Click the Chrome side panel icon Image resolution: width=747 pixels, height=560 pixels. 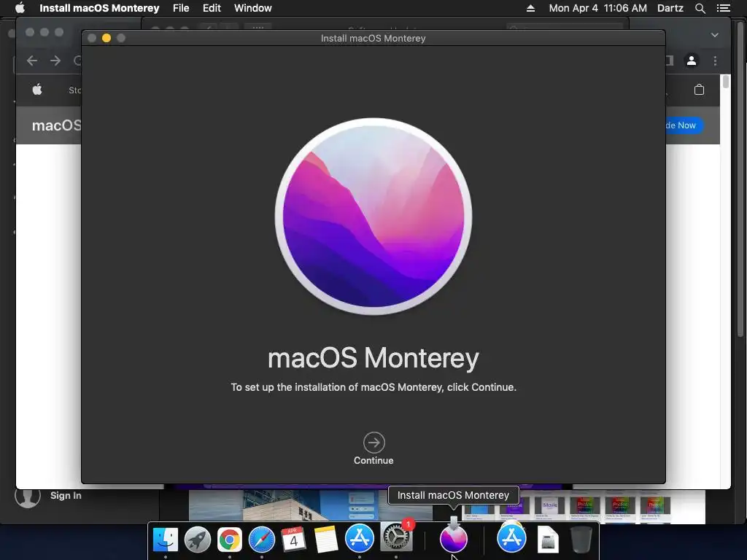670,61
